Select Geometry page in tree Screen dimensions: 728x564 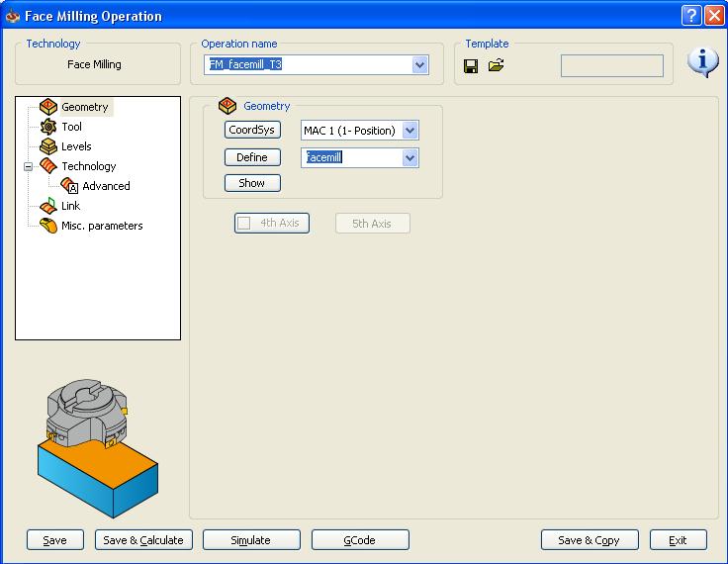pos(84,107)
